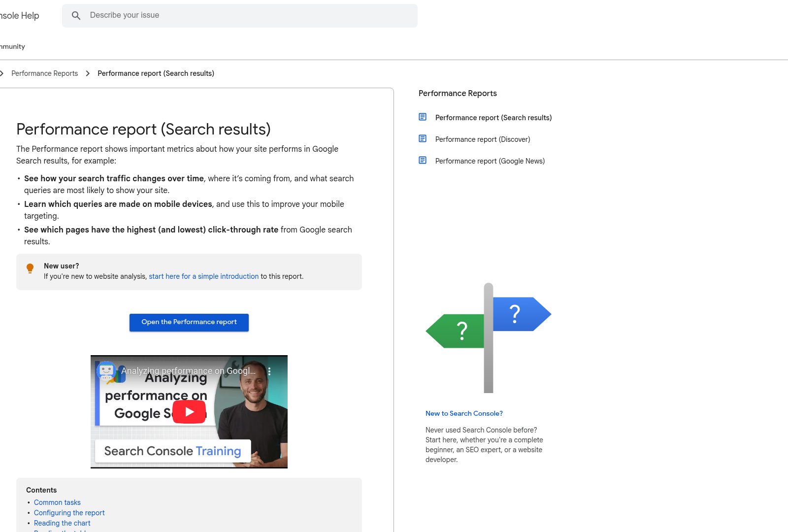Click the 'Performance report (Search results)' page title
The image size is (788, 532).
click(x=143, y=129)
